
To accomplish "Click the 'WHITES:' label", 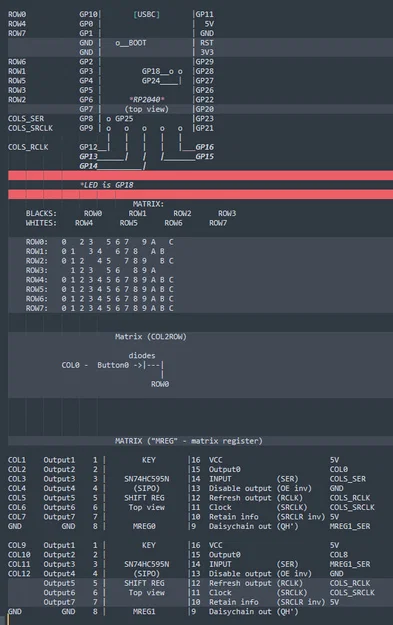I will 41,223.
